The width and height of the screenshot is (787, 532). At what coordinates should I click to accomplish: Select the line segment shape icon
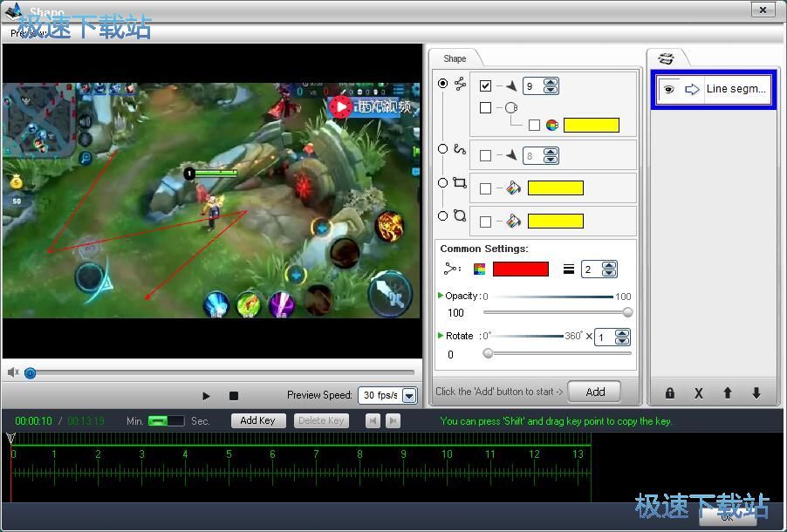click(x=460, y=84)
